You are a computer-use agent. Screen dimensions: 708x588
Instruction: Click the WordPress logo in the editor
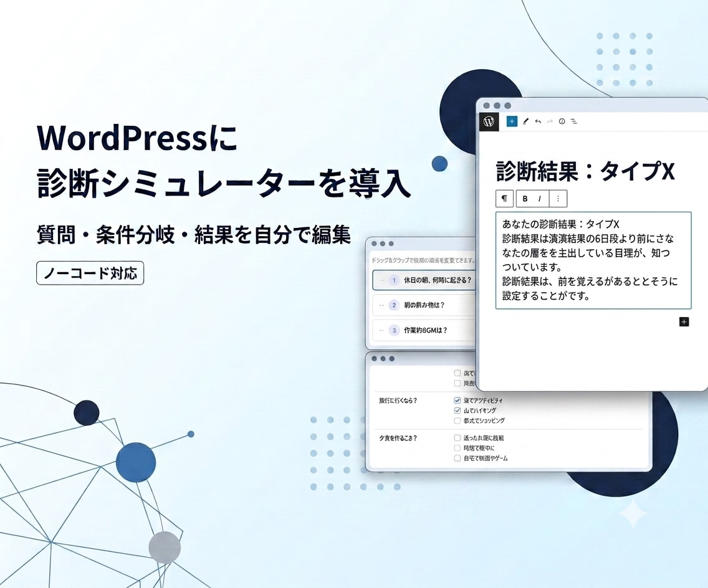(489, 121)
